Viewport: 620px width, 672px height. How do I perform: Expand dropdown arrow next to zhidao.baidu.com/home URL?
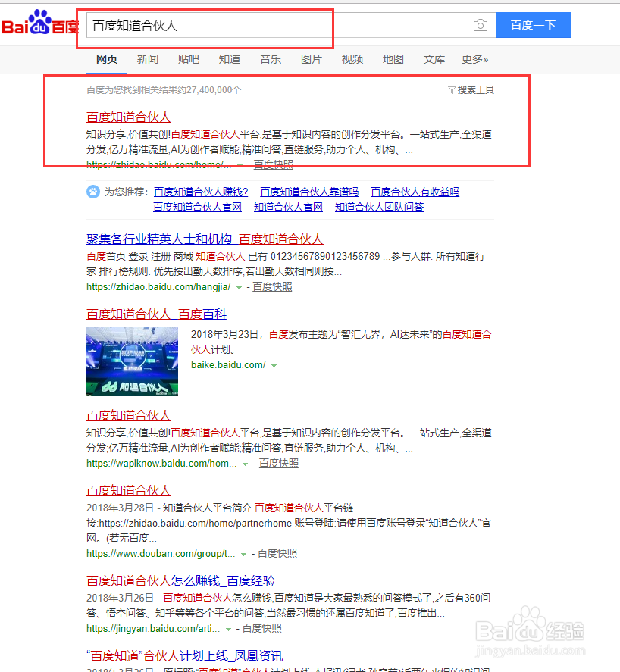click(240, 165)
